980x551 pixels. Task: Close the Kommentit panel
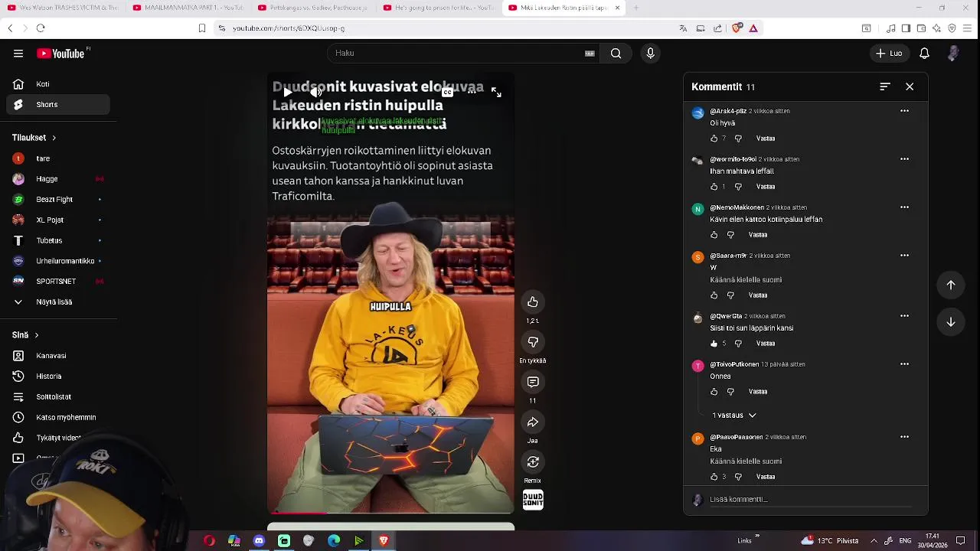tap(910, 87)
